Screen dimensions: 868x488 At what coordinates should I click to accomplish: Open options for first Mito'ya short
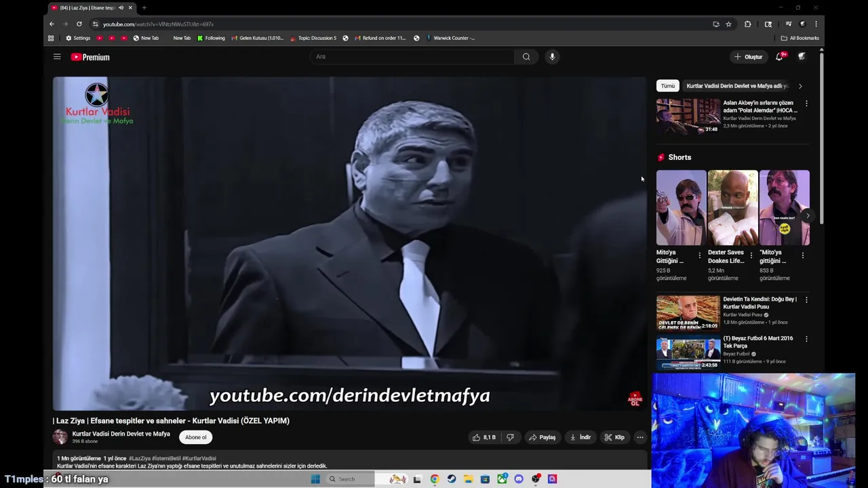tap(700, 256)
